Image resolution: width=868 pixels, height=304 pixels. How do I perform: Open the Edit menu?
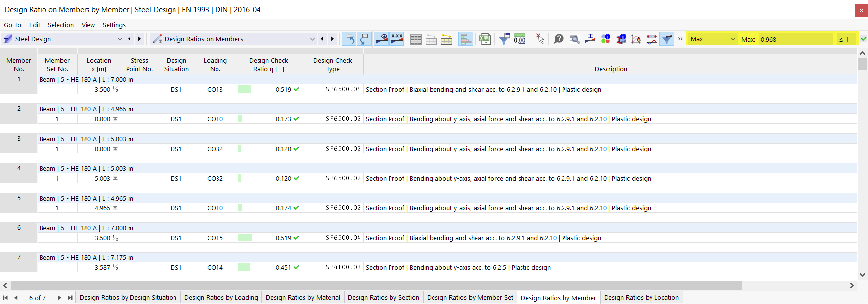tap(35, 25)
